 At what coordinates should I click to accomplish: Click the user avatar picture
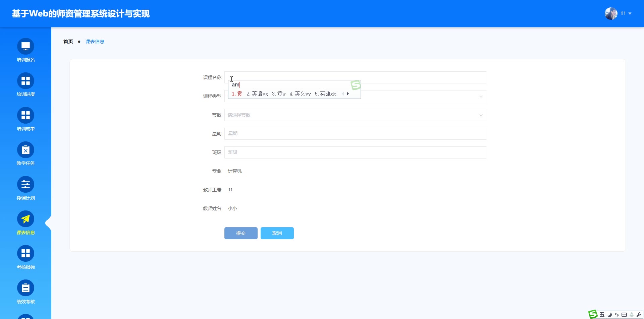611,13
